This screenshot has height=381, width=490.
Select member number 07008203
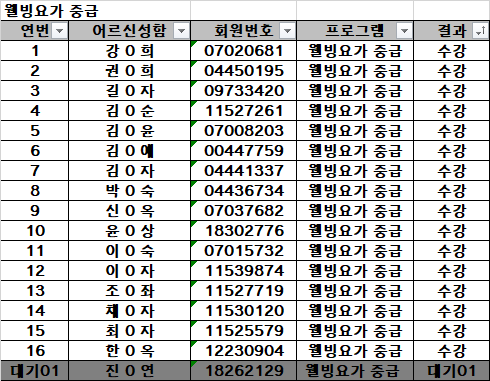point(244,131)
